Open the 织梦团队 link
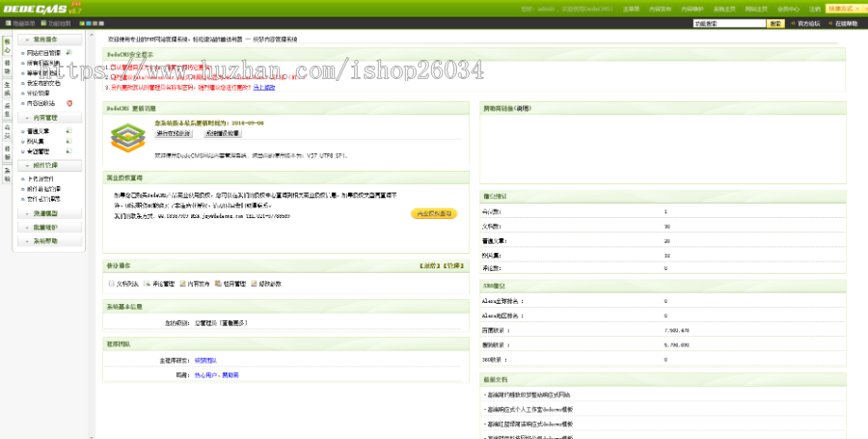 point(205,361)
